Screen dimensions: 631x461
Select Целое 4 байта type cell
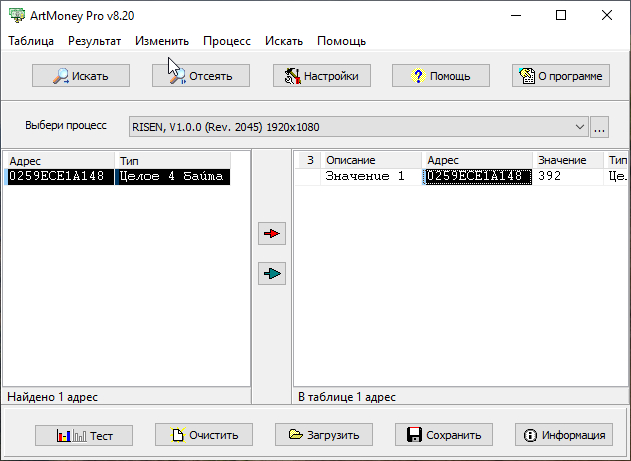[173, 177]
